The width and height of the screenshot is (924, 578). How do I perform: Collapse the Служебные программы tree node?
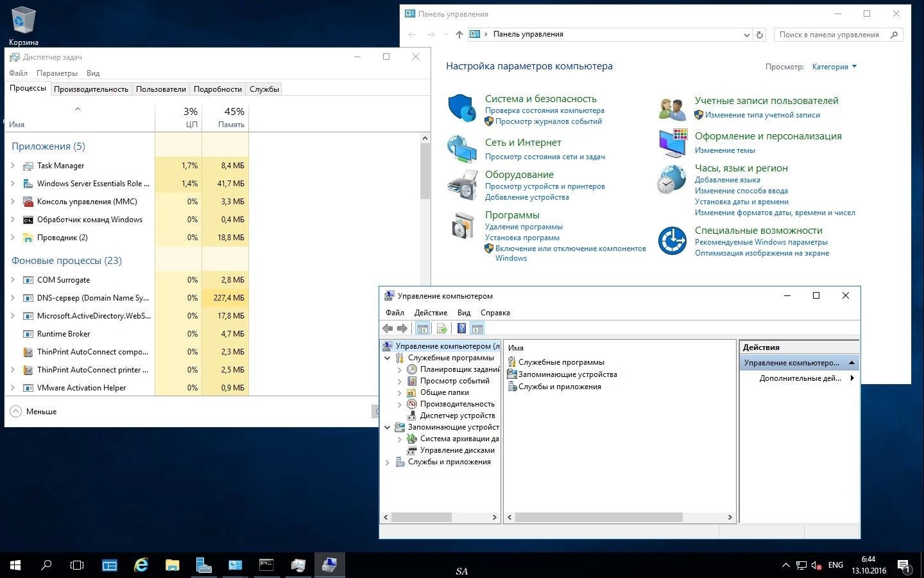pos(387,358)
